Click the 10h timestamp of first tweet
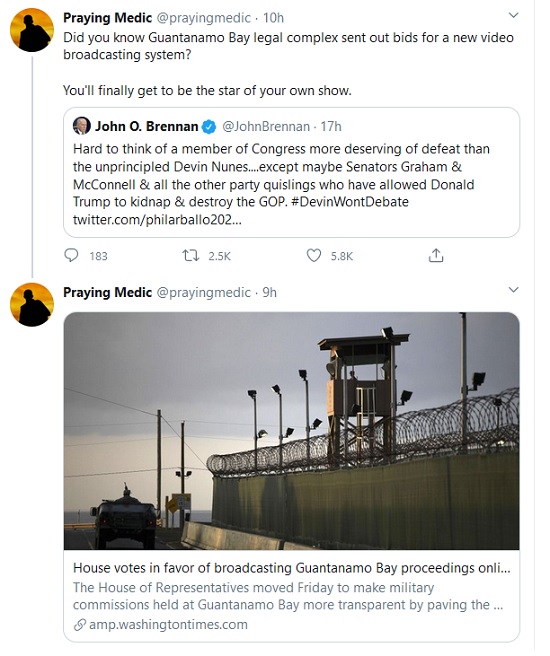The height and width of the screenshot is (656, 550). coord(273,18)
